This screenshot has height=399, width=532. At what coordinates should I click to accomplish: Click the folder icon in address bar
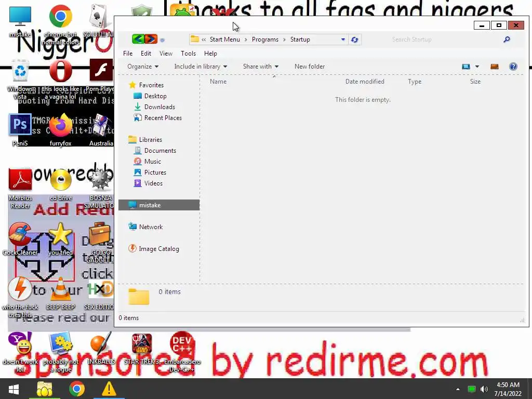[194, 39]
